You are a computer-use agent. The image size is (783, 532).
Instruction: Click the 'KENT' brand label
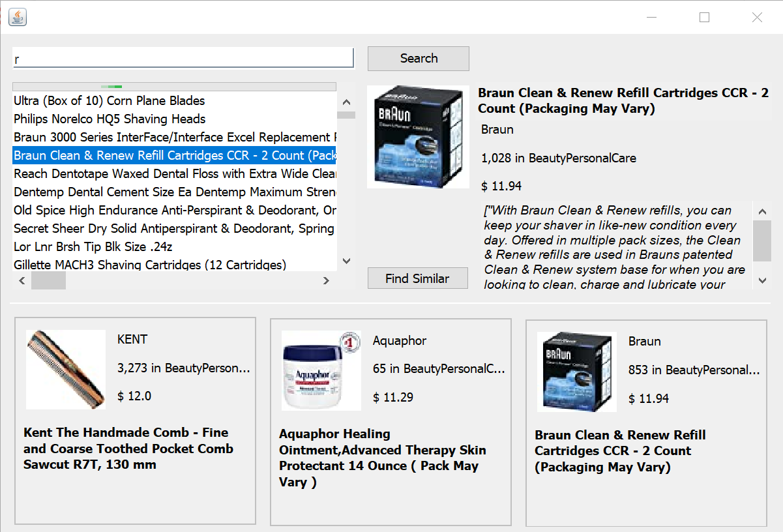pyautogui.click(x=132, y=340)
